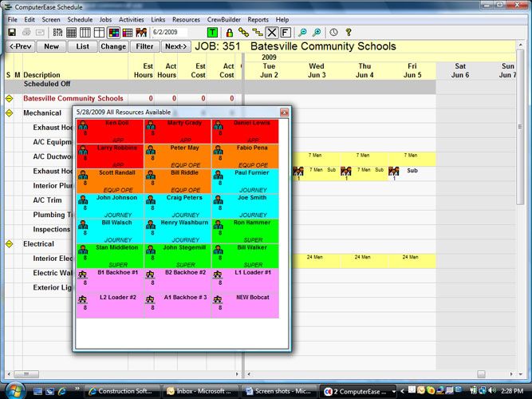The image size is (532, 399).
Task: Toggle the F button in toolbar
Action: click(x=286, y=32)
